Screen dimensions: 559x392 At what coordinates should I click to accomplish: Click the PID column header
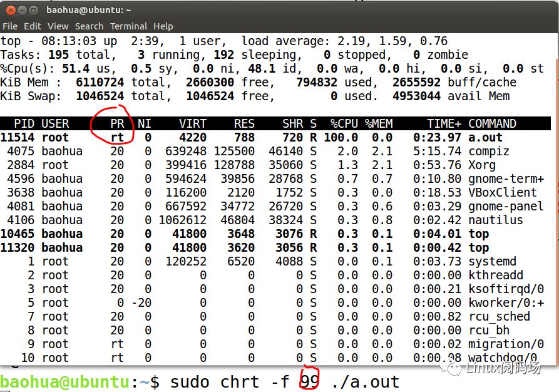pos(24,123)
